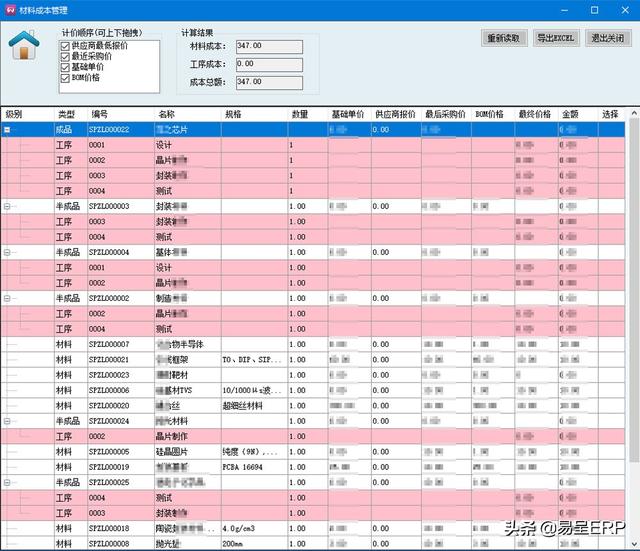Image resolution: width=640 pixels, height=551 pixels.
Task: Select the material row SPZL000021
Action: tap(108, 359)
